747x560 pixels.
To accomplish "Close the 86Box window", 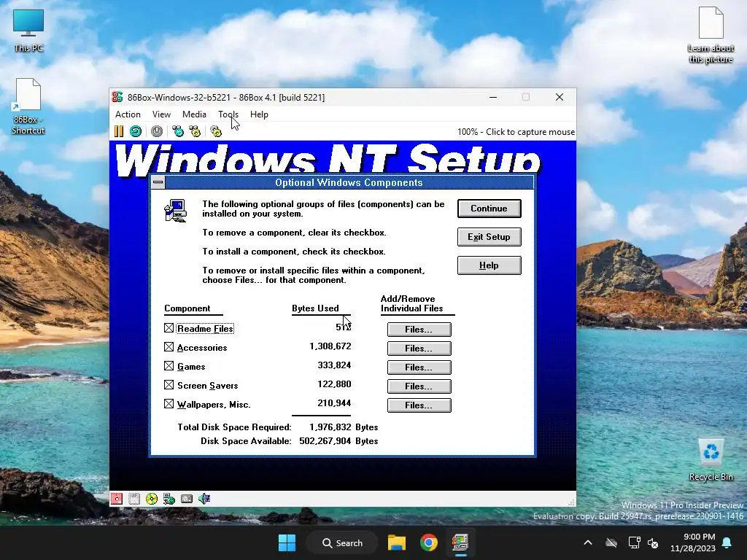I will click(x=560, y=97).
